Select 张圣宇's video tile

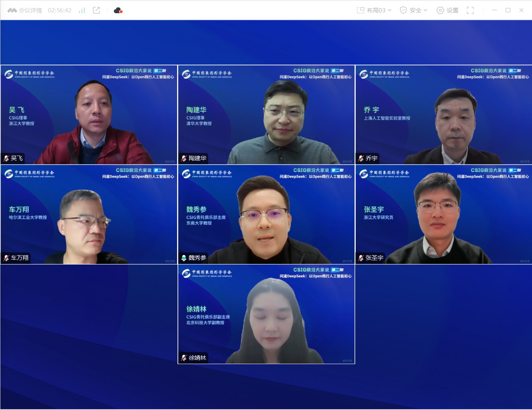[x=444, y=214]
